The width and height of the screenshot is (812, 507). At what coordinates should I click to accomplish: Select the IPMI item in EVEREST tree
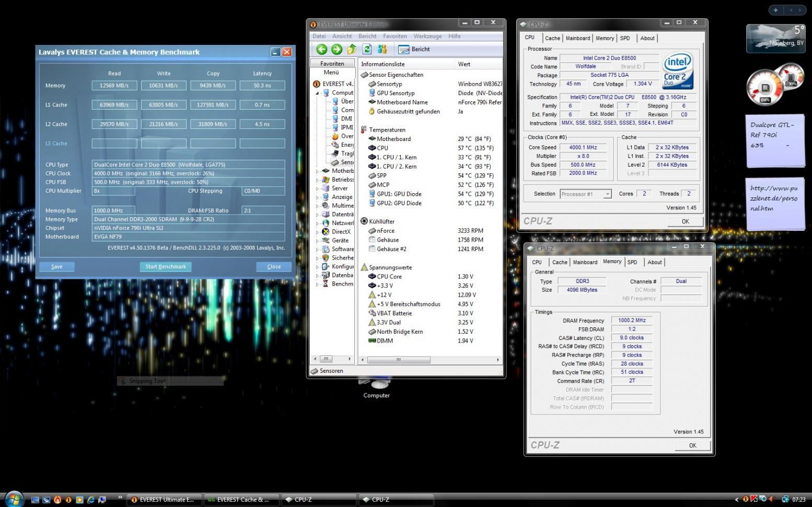point(342,127)
